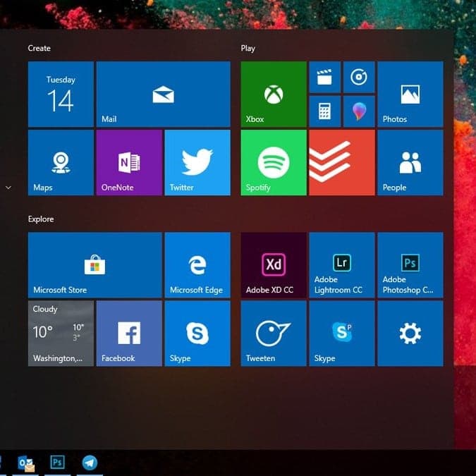Open the Microsoft Store tile
Image resolution: width=476 pixels, height=476 pixels.
click(95, 265)
